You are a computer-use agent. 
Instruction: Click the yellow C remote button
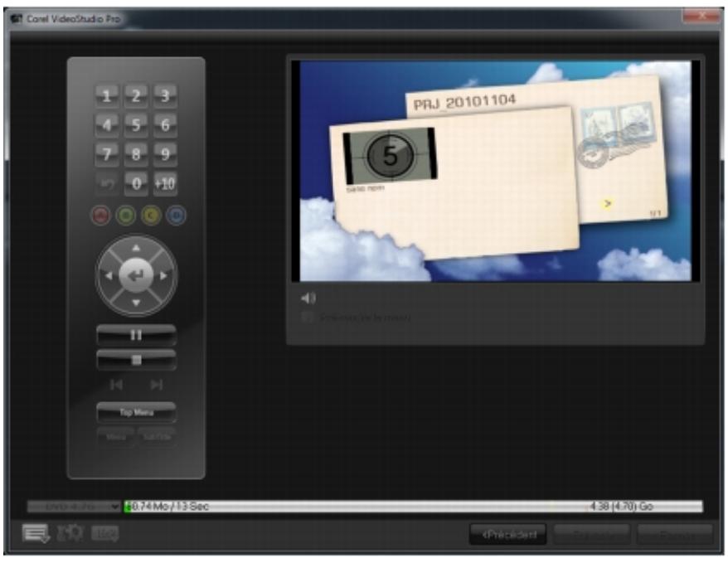point(151,216)
